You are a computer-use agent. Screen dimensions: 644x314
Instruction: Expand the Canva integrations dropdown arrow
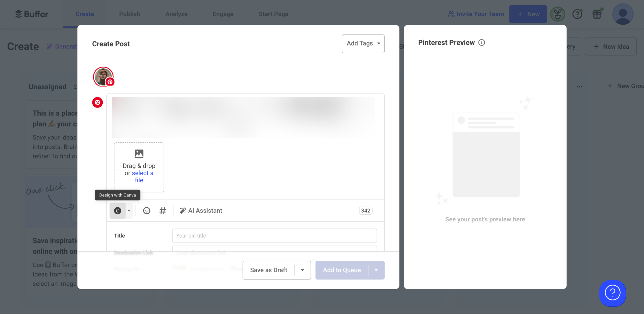[129, 211]
